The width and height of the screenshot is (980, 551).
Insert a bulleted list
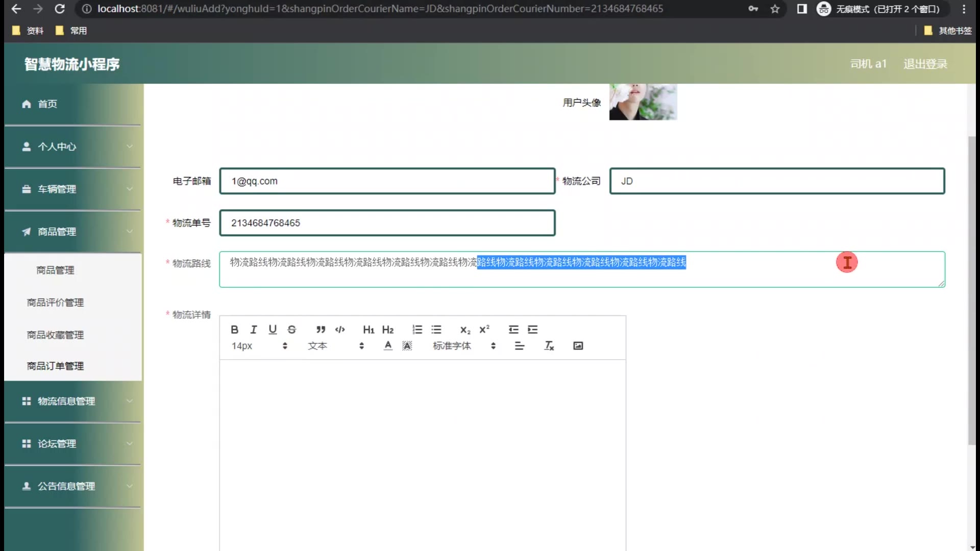[x=436, y=330]
